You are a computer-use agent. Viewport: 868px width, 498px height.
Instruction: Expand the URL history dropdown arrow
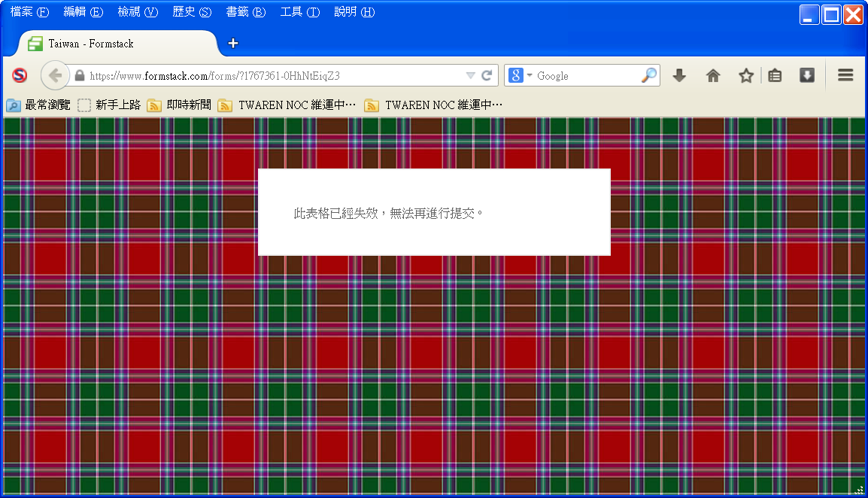[470, 75]
